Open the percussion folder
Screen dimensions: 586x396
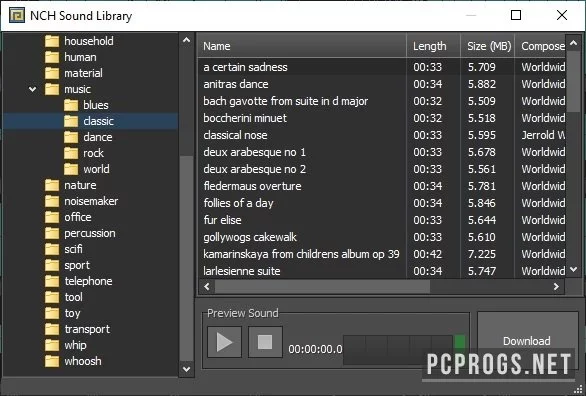80,233
